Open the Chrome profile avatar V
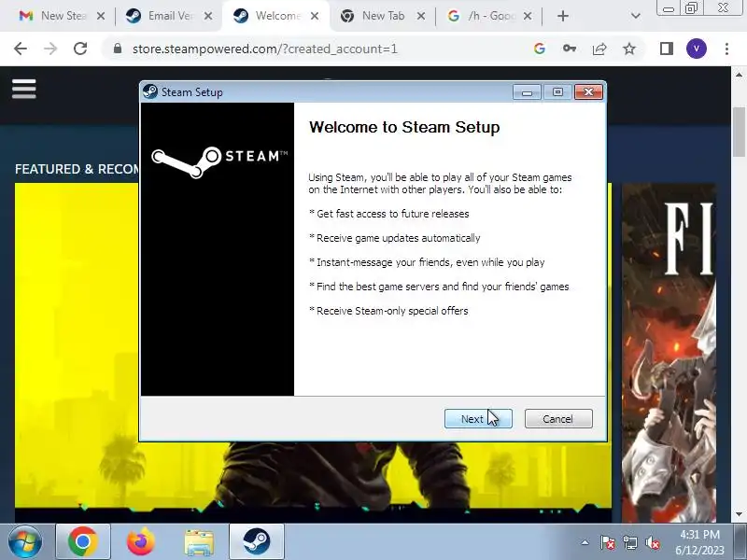 coord(697,49)
